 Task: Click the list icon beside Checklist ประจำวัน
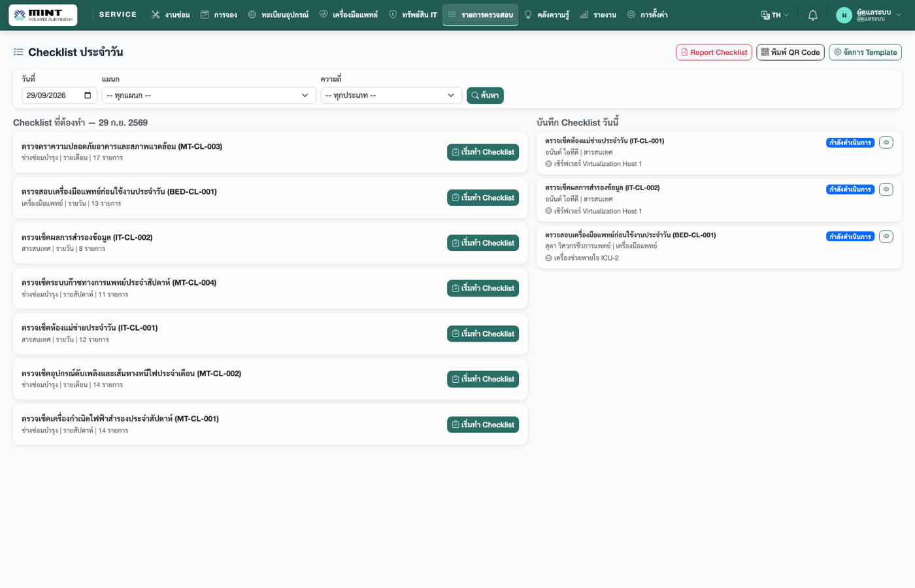coord(18,52)
